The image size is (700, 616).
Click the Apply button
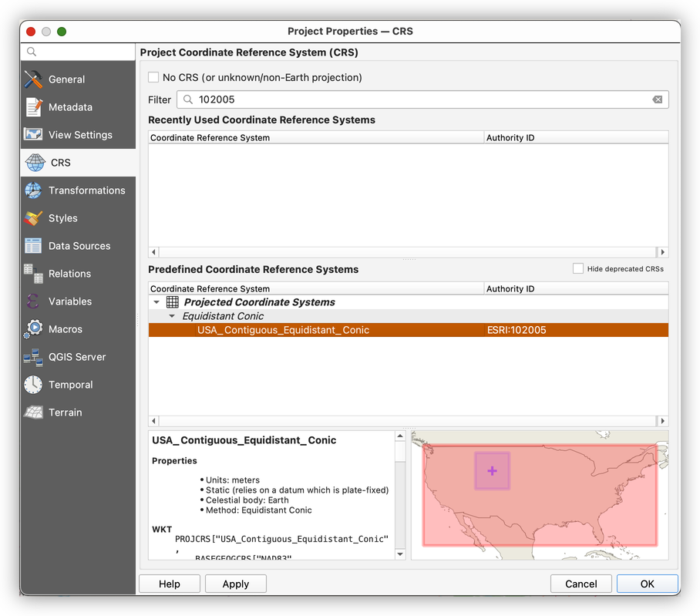click(x=235, y=584)
